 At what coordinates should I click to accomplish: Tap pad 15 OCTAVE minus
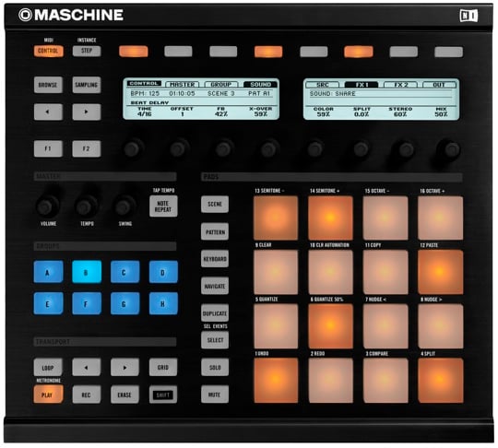tap(385, 218)
